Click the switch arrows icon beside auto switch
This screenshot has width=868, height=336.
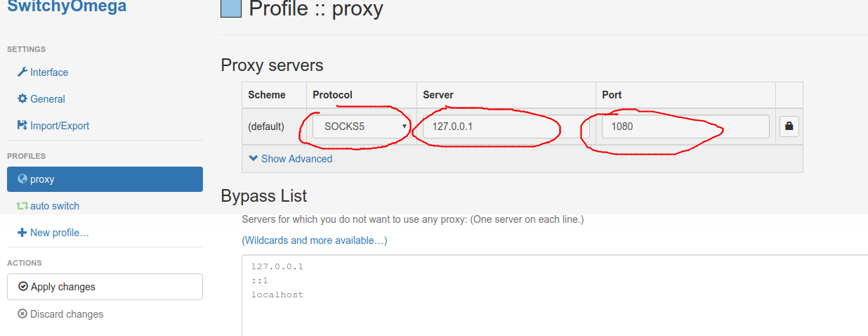point(22,206)
